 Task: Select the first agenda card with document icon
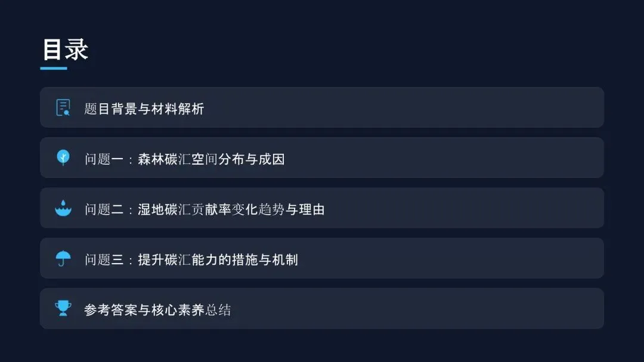pyautogui.click(x=322, y=107)
